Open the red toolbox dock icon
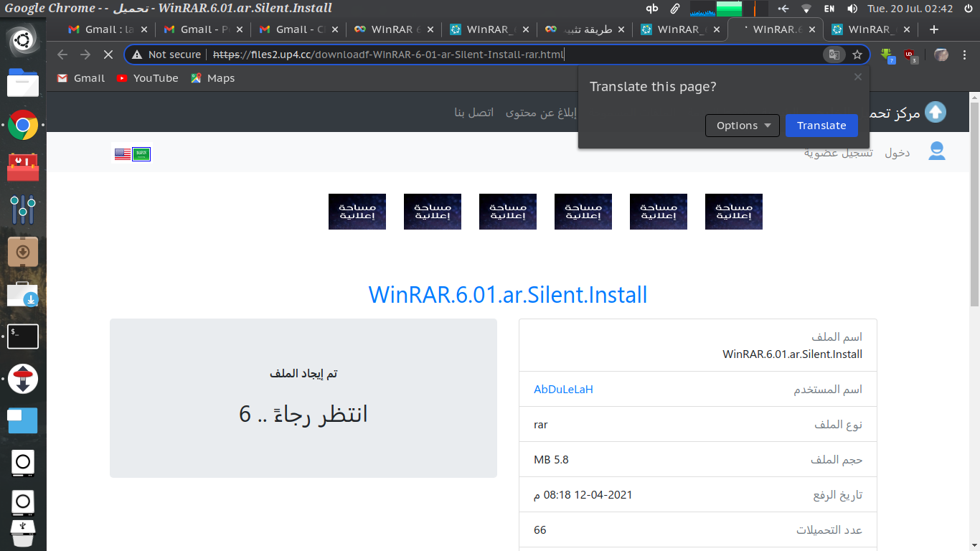Screen dimensions: 980x551 click(23, 167)
